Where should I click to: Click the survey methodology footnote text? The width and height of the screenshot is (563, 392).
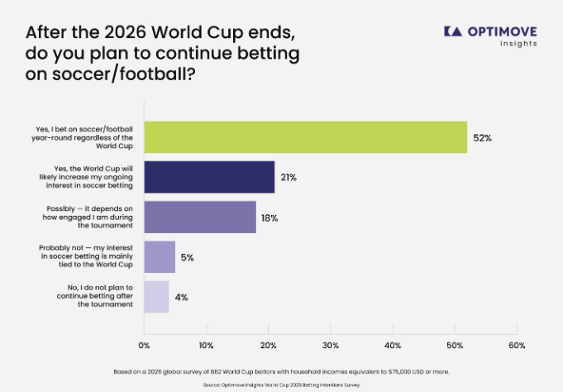[x=281, y=372]
